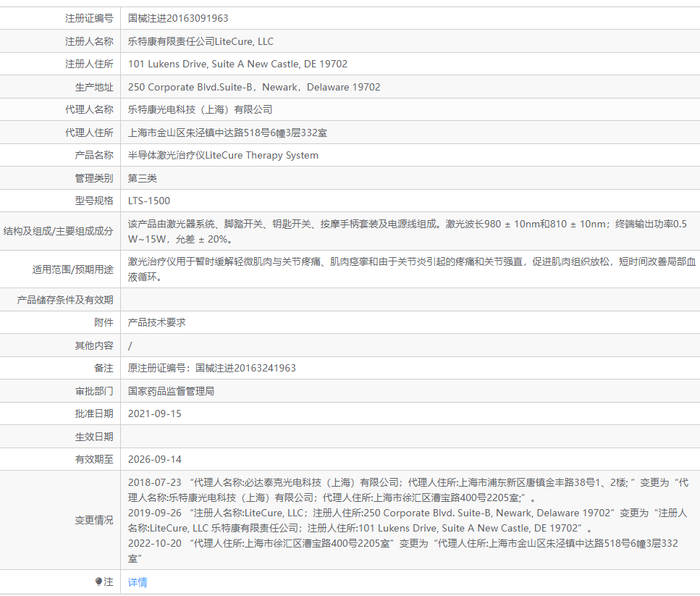Screen dimensions: 700x596
Task: Click the 型号规格 label
Action: click(94, 201)
